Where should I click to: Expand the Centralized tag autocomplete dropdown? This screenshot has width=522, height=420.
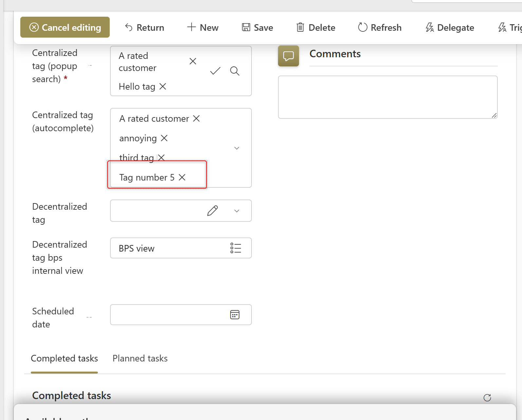pyautogui.click(x=237, y=148)
